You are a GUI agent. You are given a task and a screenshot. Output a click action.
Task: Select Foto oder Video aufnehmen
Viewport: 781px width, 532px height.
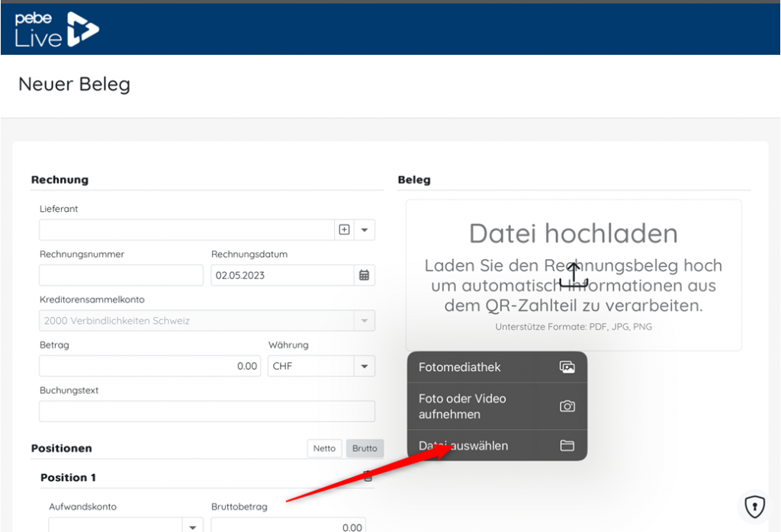click(x=497, y=406)
